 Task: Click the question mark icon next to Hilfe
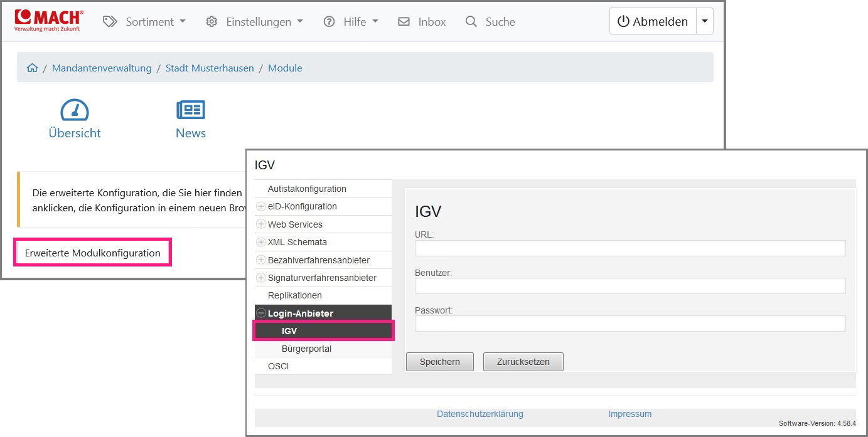pyautogui.click(x=330, y=21)
